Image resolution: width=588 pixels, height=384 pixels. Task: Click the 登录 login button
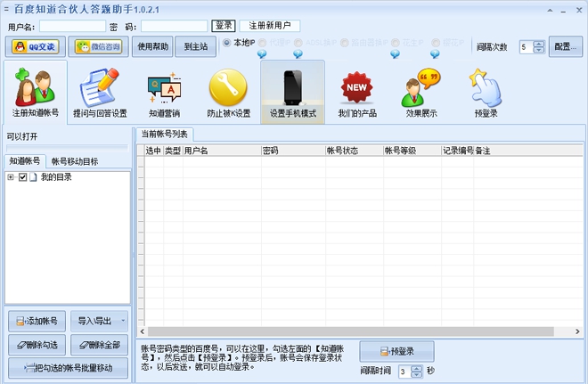point(224,26)
